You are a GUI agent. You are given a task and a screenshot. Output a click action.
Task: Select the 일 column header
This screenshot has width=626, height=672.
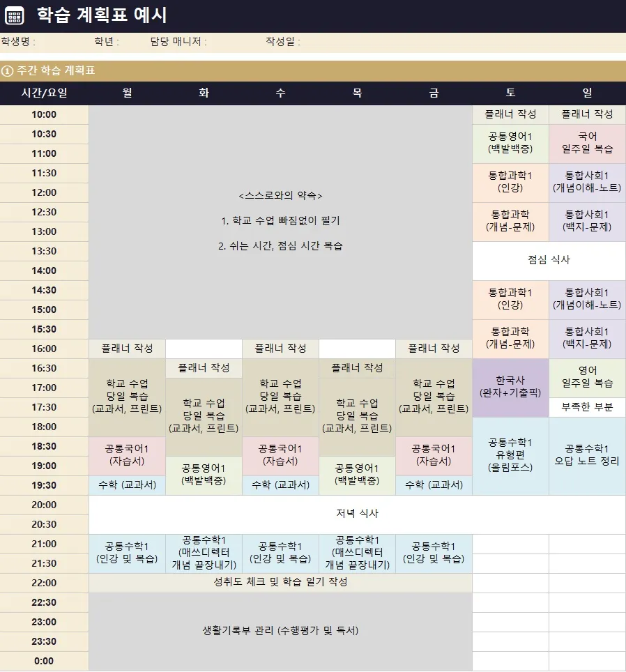point(588,93)
